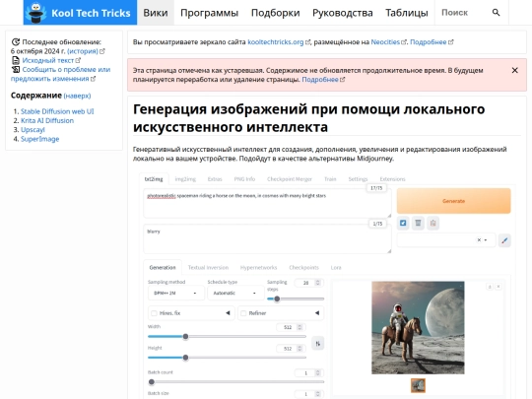This screenshot has width=532, height=399.
Task: Expand the Refiner section arrow
Action: [317, 313]
